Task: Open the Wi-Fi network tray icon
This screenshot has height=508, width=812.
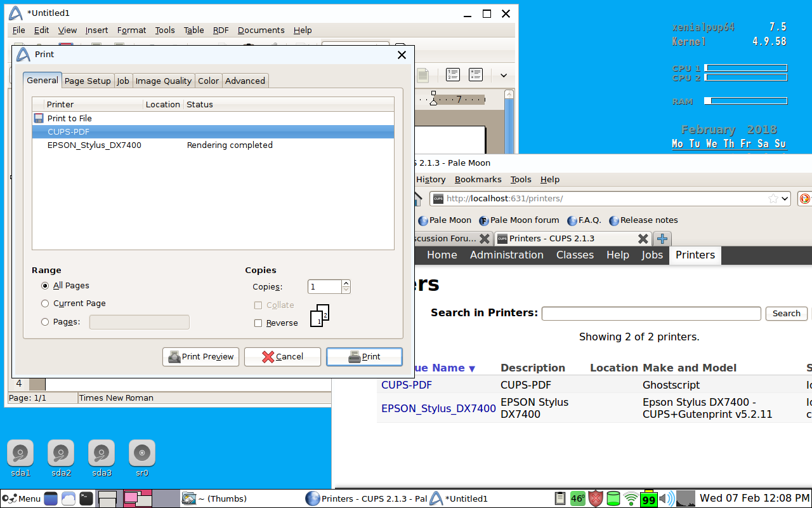Action: tap(631, 498)
